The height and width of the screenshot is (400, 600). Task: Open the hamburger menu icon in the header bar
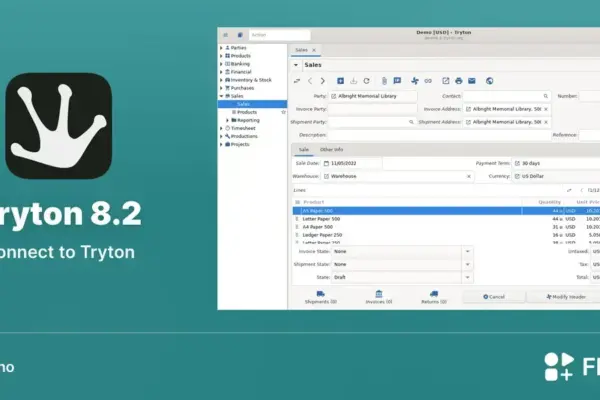[226, 35]
